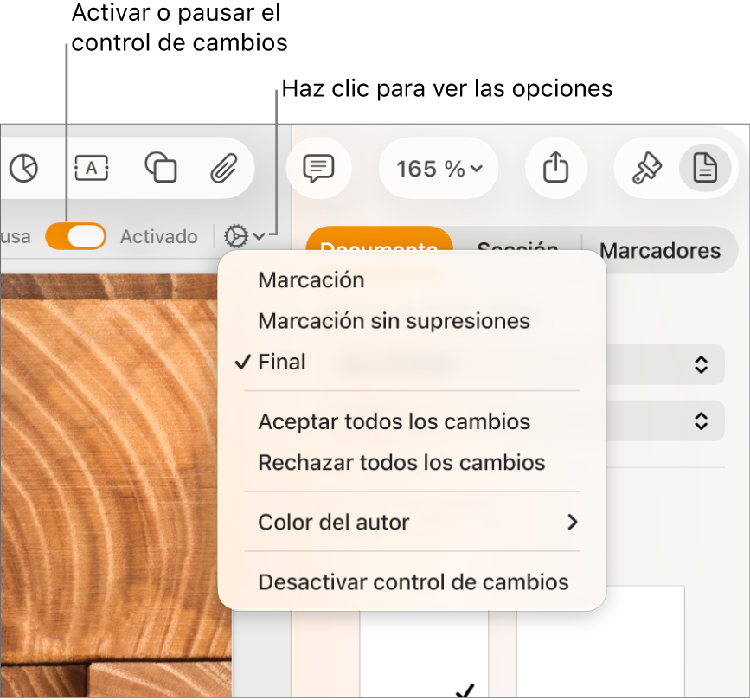Click the Activado status label
Viewport: 750px width, 700px height.
(x=159, y=236)
